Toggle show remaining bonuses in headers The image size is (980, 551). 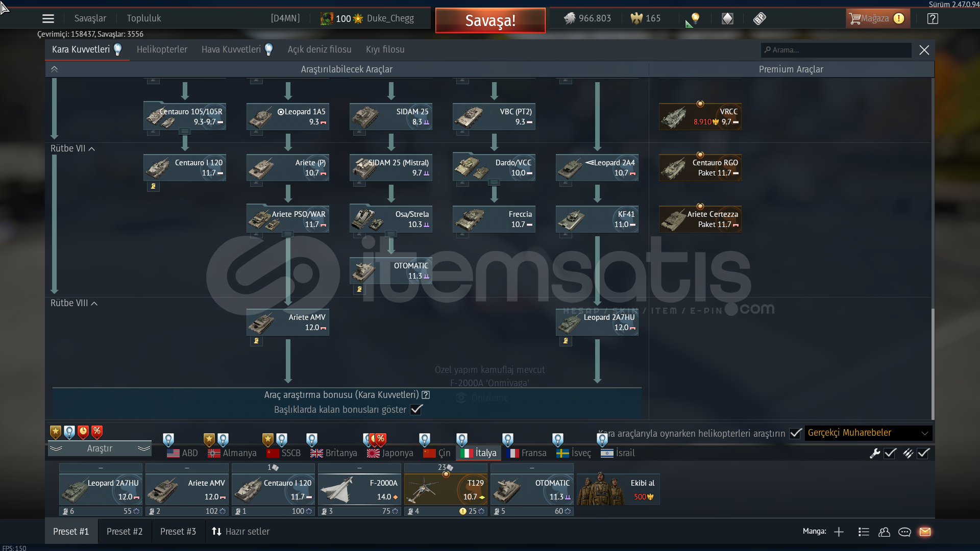click(416, 410)
